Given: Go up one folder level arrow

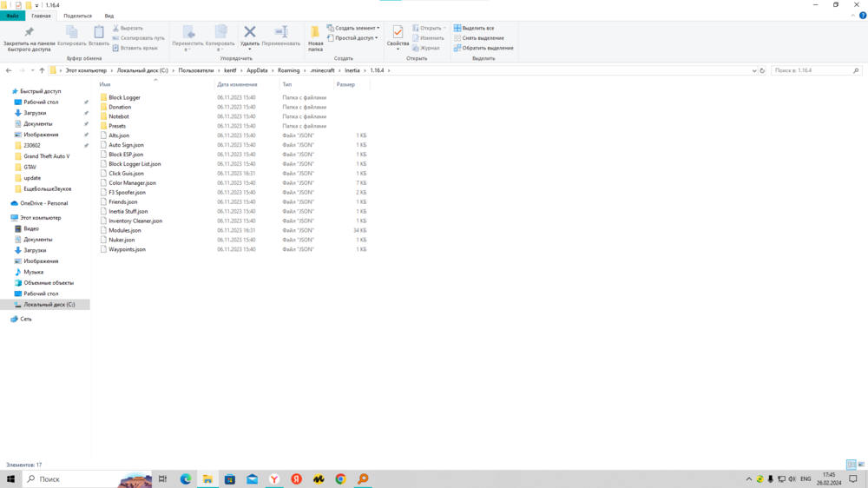Looking at the screenshot, I should 42,70.
